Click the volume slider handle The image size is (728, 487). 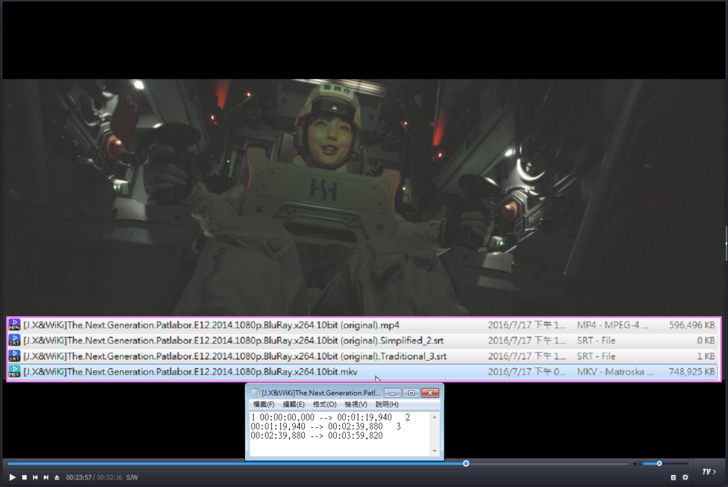(x=659, y=464)
